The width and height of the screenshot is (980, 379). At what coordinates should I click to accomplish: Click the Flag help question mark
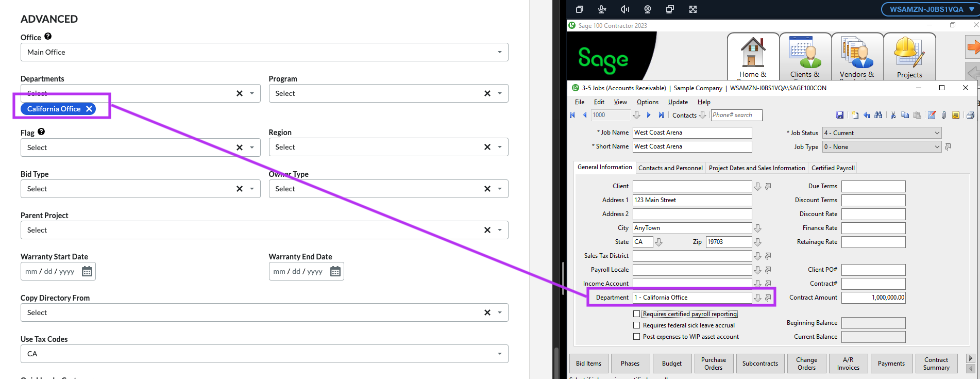coord(41,131)
